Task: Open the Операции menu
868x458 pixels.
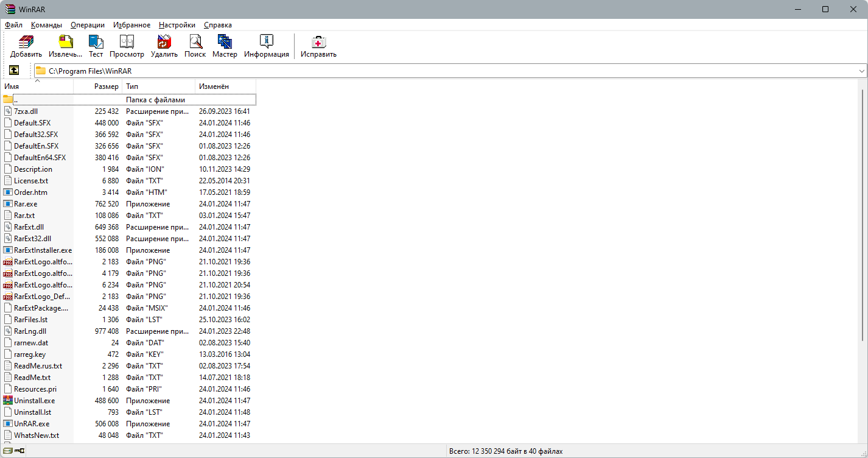Action: click(x=88, y=25)
